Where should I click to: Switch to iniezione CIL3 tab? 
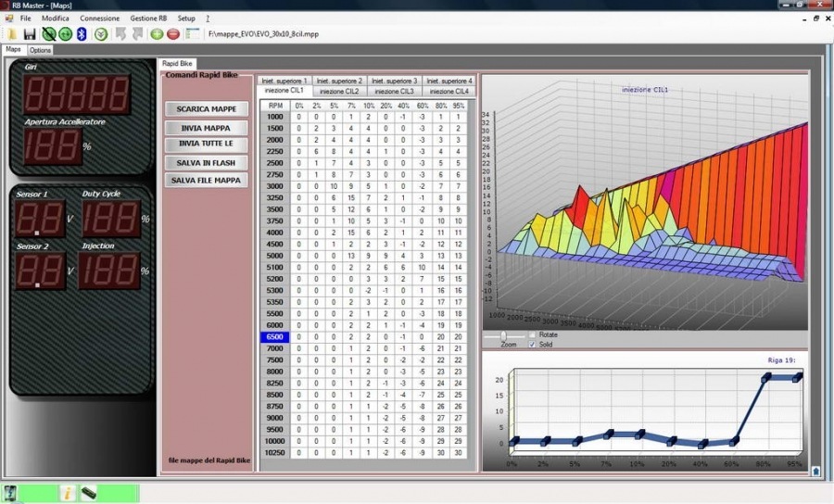[x=394, y=92]
